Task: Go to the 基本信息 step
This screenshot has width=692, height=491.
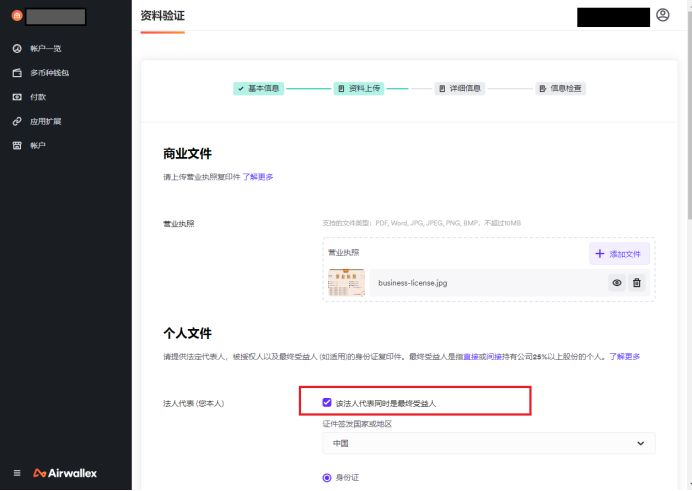Action: click(x=259, y=88)
